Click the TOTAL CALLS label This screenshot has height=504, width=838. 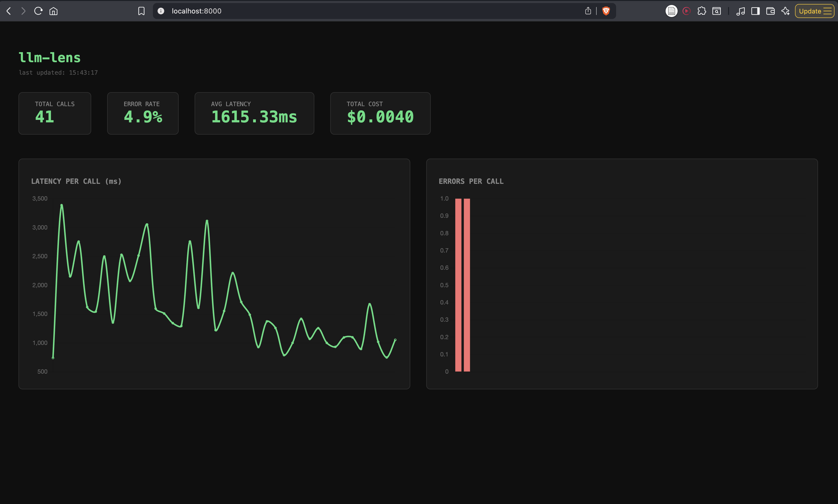point(55,104)
